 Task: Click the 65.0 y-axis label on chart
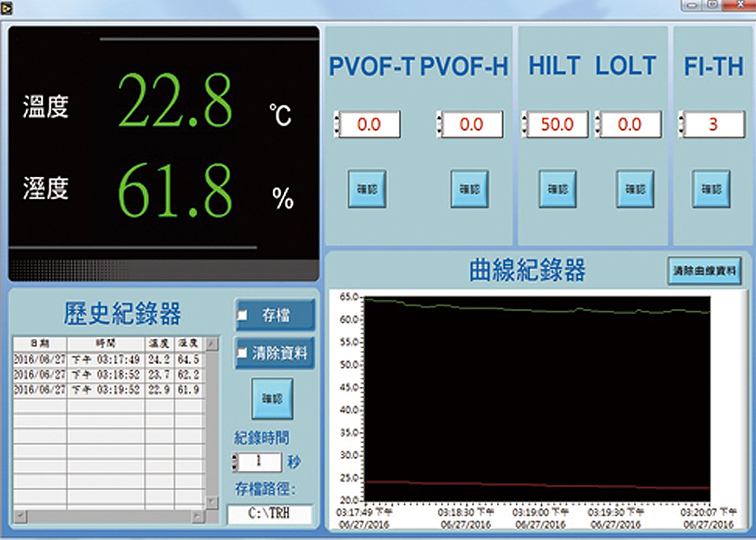point(348,296)
